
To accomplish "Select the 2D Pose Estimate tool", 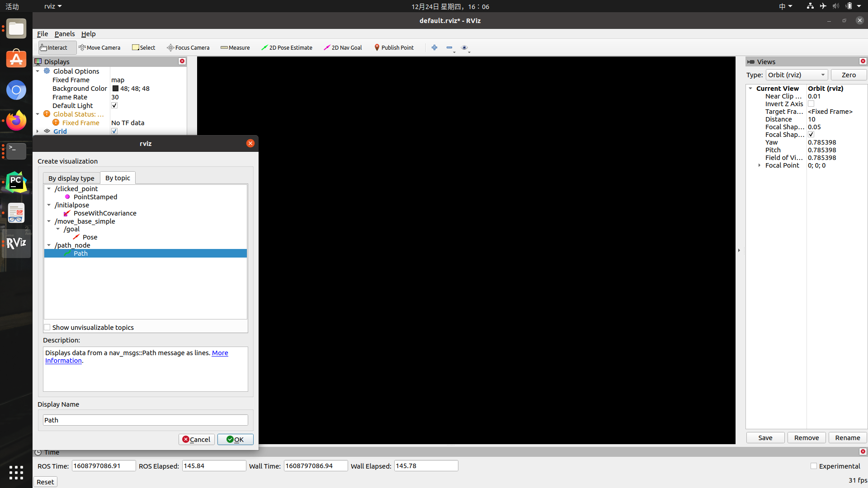I will [287, 47].
